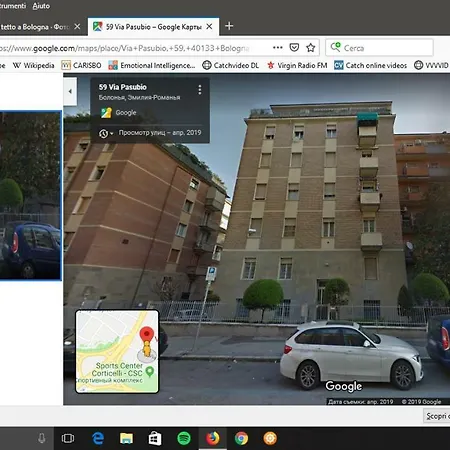Open the Wikipedia bookmark
Viewport: 450px width, 450px height.
click(x=33, y=65)
